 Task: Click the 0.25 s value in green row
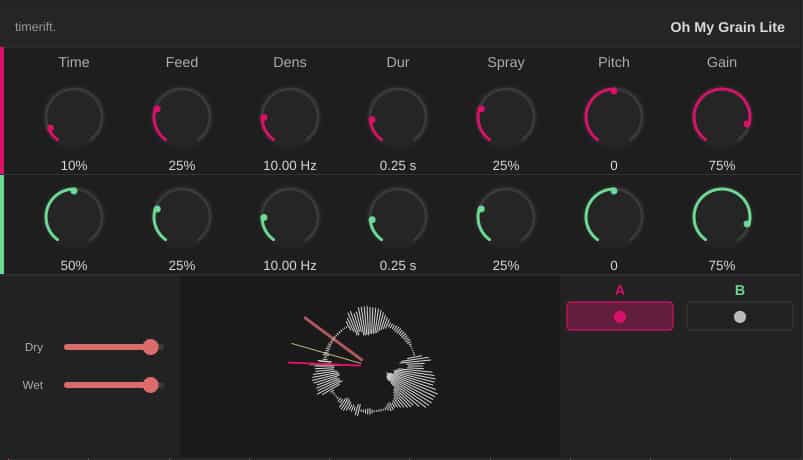click(x=398, y=265)
